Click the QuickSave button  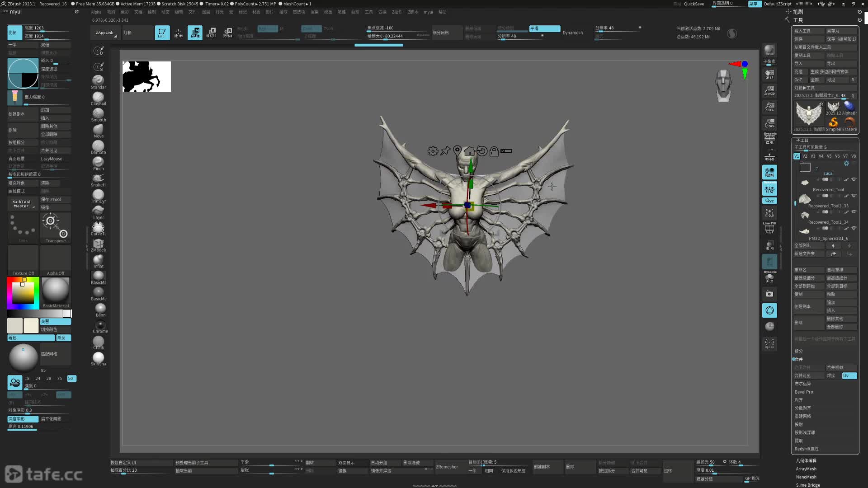click(693, 4)
